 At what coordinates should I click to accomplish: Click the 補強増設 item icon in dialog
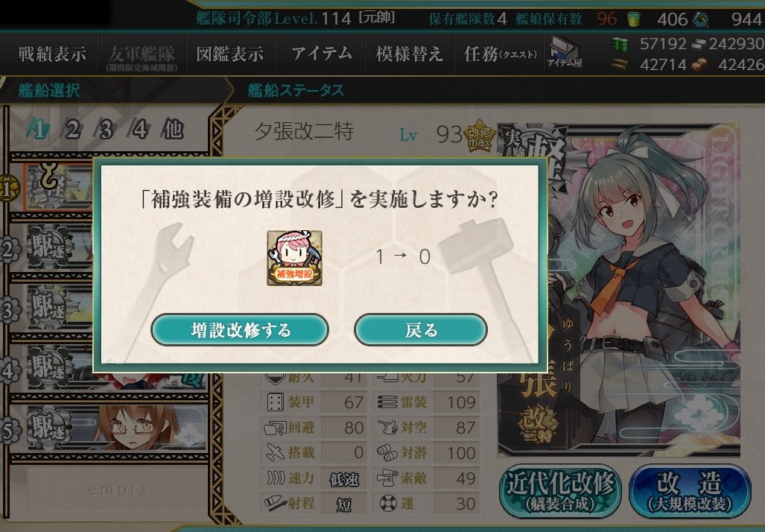(295, 258)
